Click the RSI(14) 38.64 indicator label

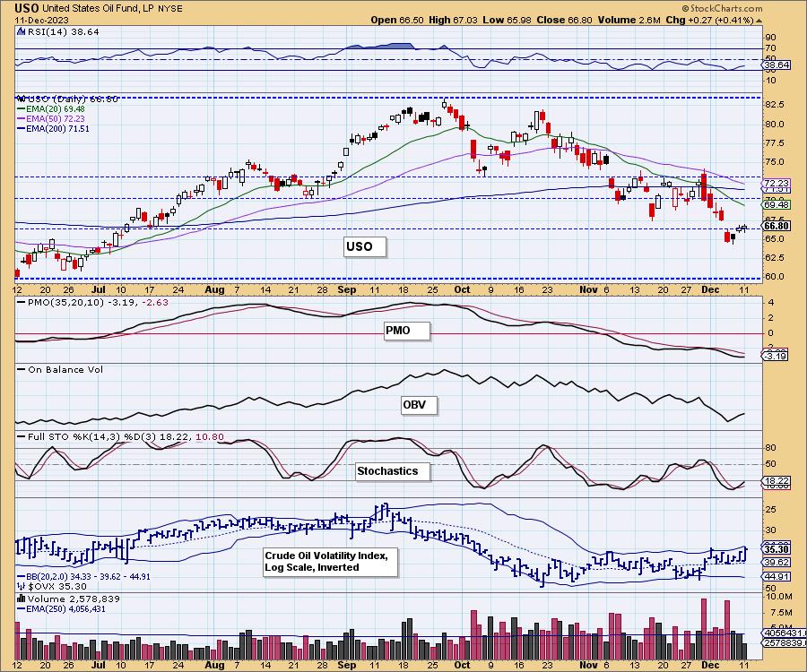coord(63,31)
